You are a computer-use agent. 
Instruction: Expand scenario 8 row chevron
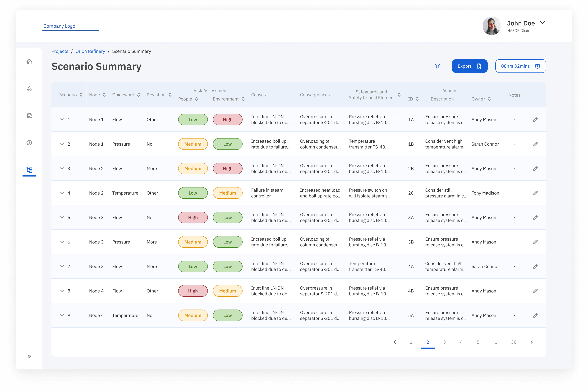(62, 291)
